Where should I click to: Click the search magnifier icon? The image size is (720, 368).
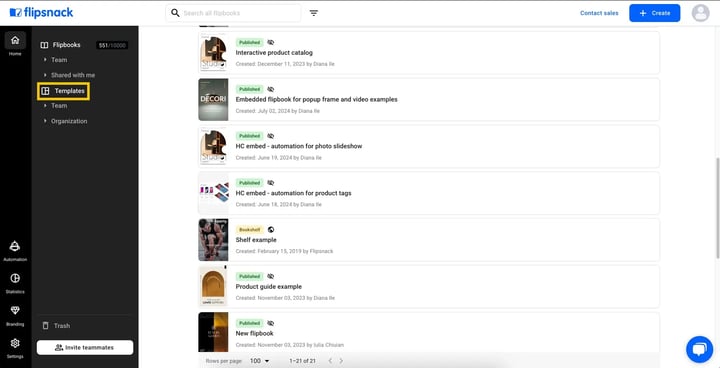[x=175, y=13]
